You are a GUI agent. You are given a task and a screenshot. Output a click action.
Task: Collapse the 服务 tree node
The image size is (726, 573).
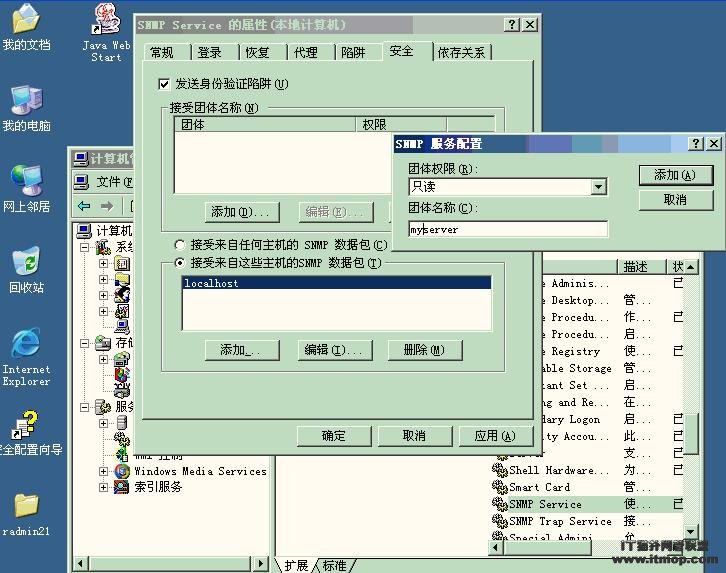[84, 407]
